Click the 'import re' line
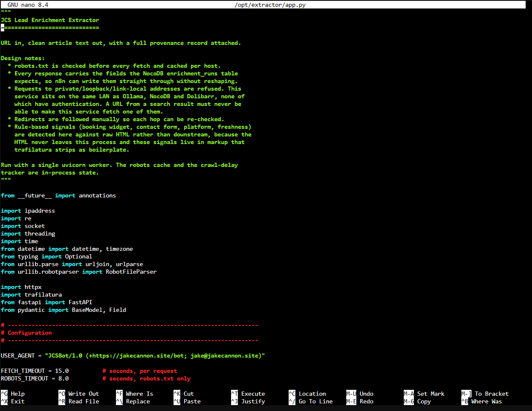The width and height of the screenshot is (532, 411). 16,218
